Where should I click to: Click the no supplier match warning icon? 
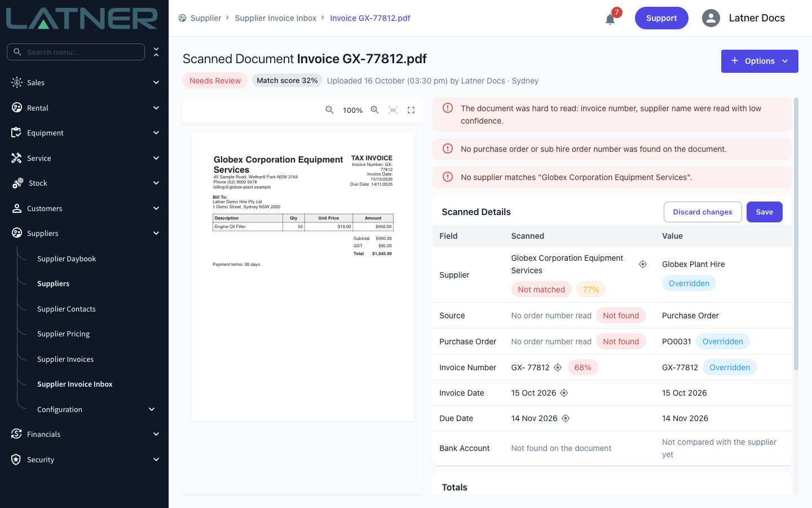click(448, 177)
